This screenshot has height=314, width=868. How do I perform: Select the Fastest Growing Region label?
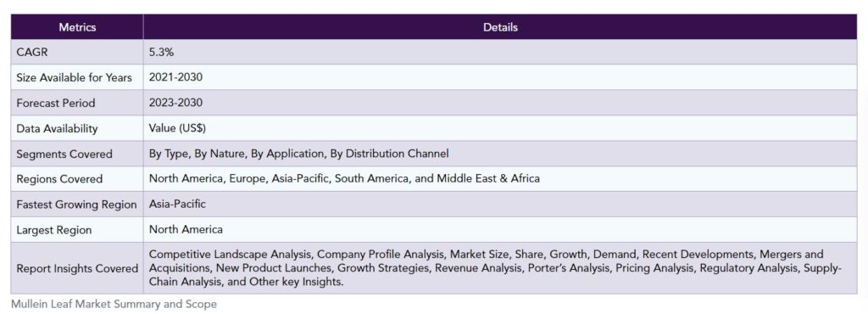(x=76, y=205)
